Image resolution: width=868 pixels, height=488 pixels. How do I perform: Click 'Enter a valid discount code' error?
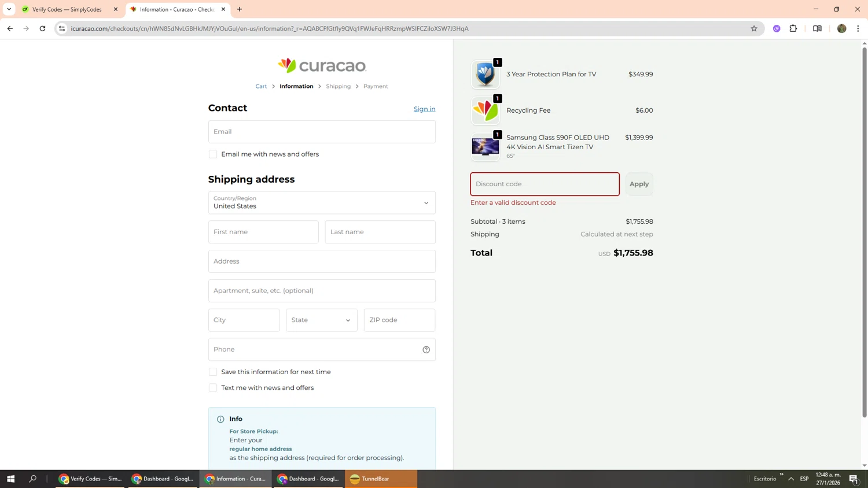pyautogui.click(x=513, y=203)
